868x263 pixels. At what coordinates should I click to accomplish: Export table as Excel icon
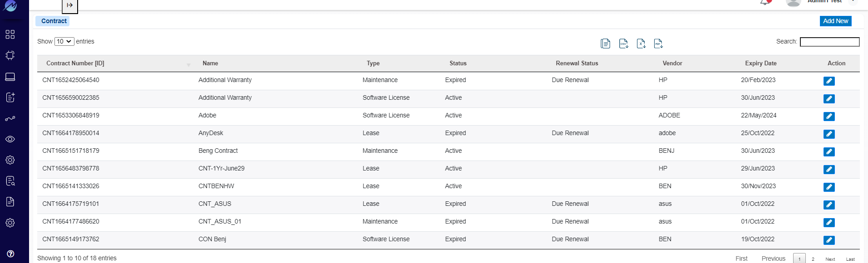(x=641, y=44)
